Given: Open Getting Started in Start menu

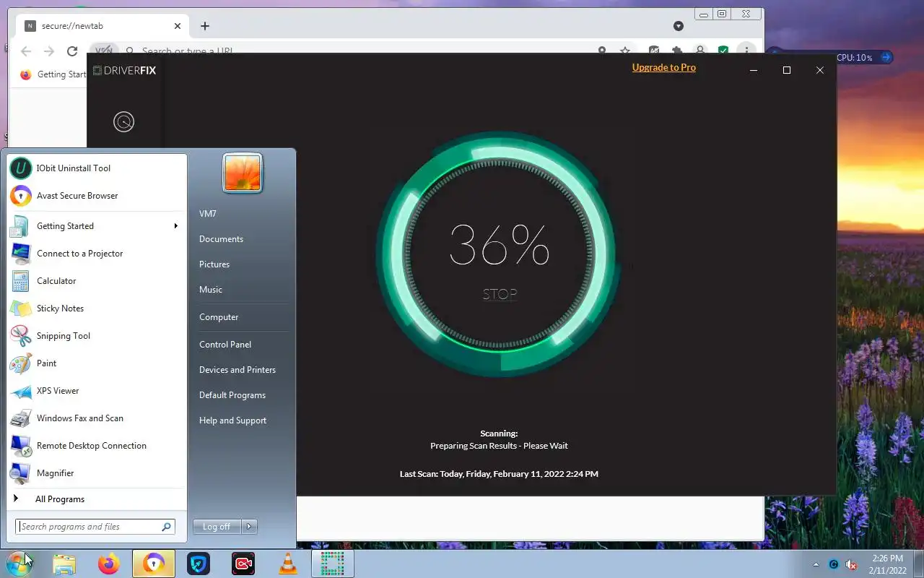Looking at the screenshot, I should 97,226.
